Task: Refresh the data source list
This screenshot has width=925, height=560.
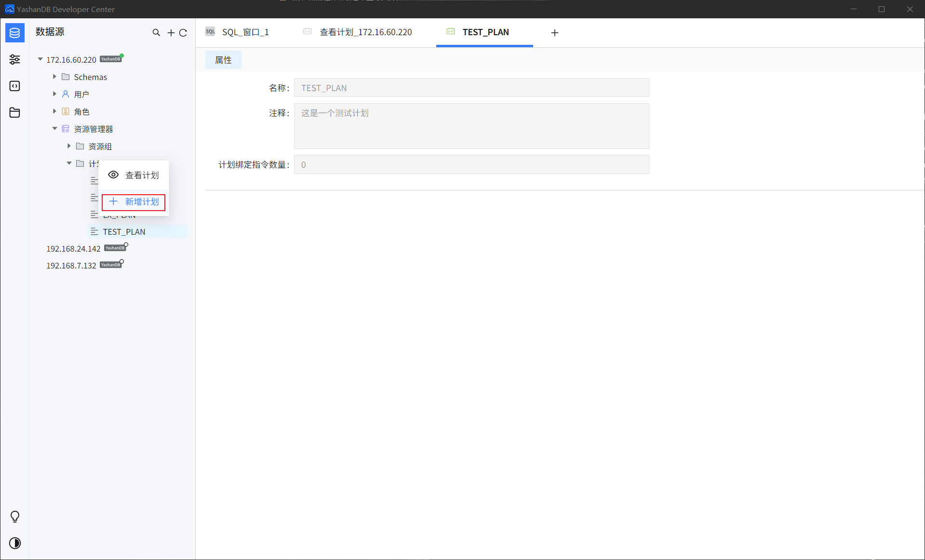Action: [183, 33]
